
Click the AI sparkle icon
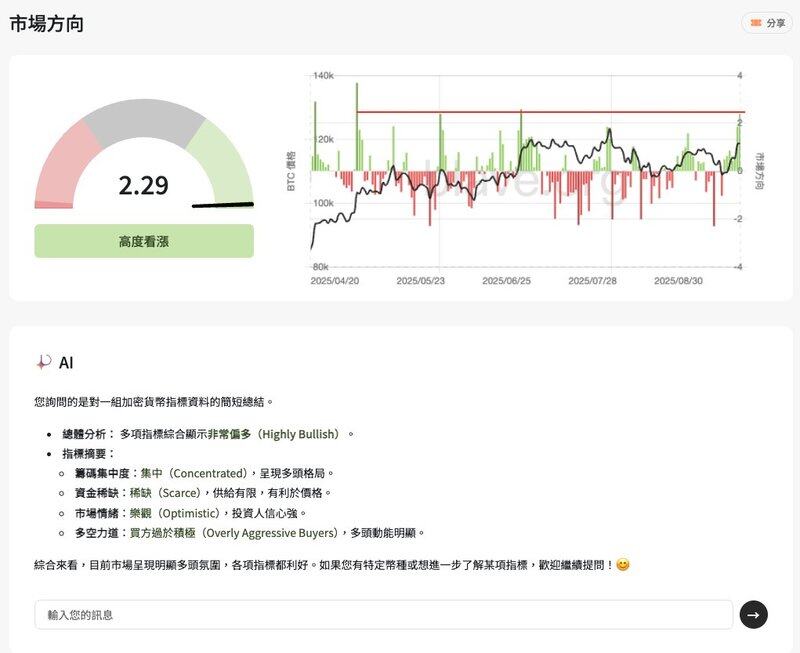tap(43, 362)
